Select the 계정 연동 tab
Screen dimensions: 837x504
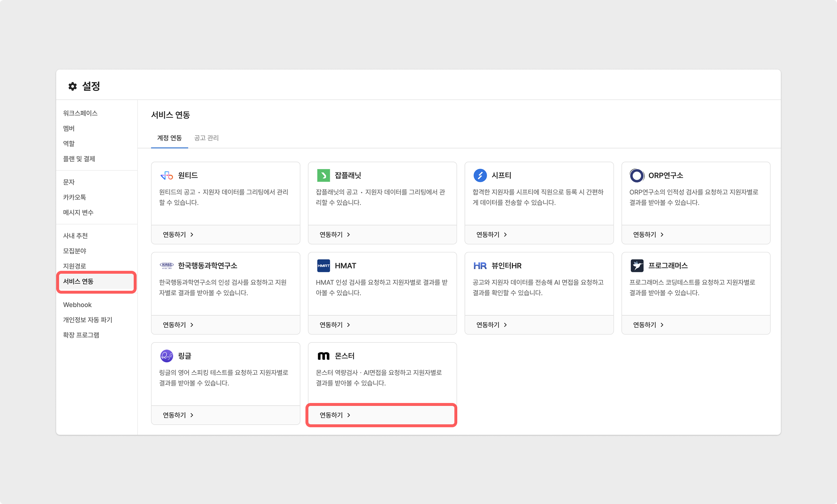click(169, 138)
